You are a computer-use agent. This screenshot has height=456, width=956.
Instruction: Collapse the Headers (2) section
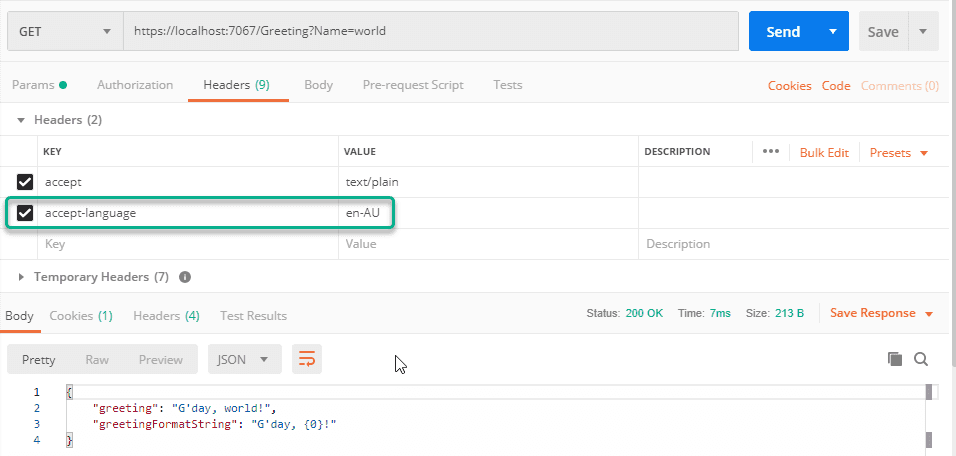[21, 120]
